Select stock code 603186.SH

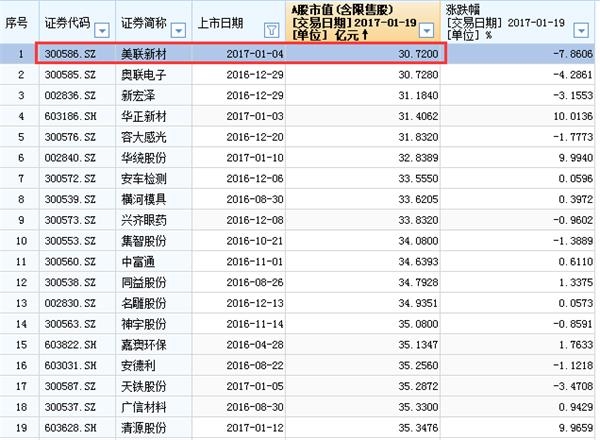(70, 116)
